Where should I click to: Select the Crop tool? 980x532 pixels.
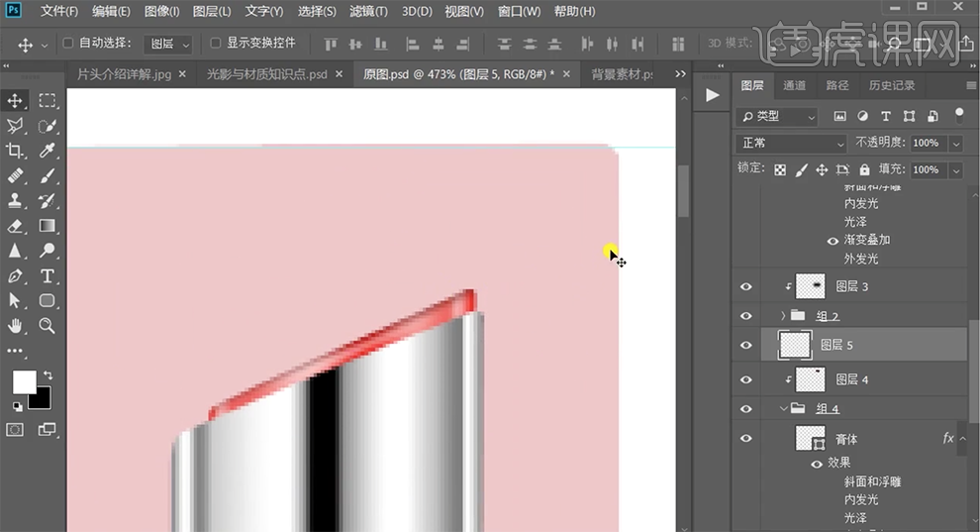(x=16, y=151)
